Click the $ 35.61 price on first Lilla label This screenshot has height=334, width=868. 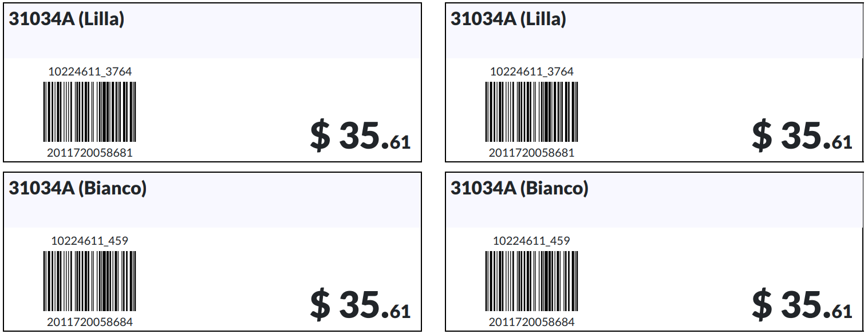point(361,136)
